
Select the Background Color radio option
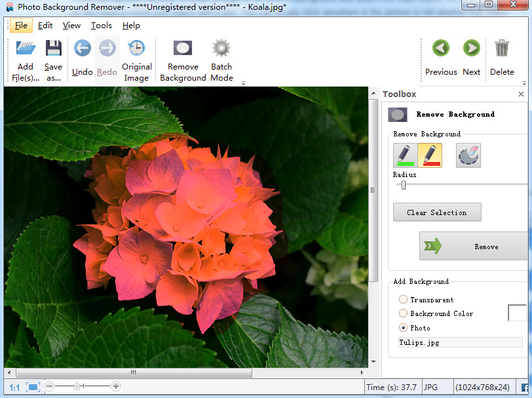click(x=403, y=313)
